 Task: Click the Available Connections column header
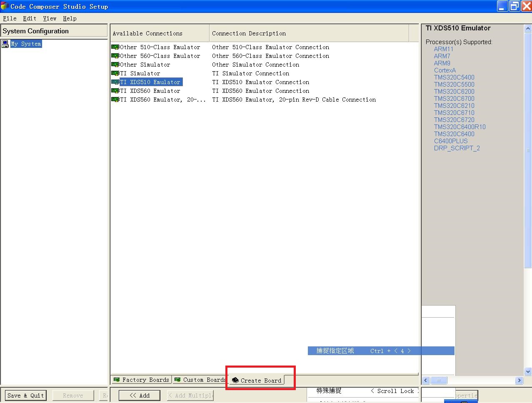coord(160,33)
